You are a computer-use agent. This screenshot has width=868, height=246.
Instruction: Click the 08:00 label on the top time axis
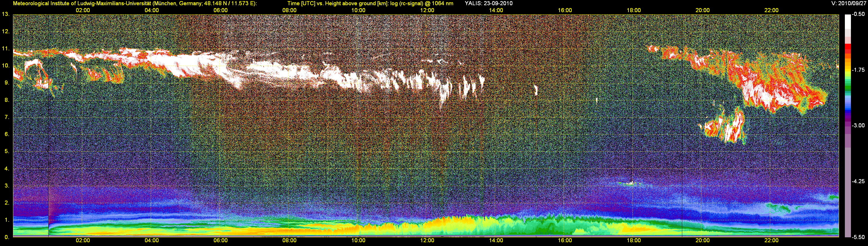[289, 10]
